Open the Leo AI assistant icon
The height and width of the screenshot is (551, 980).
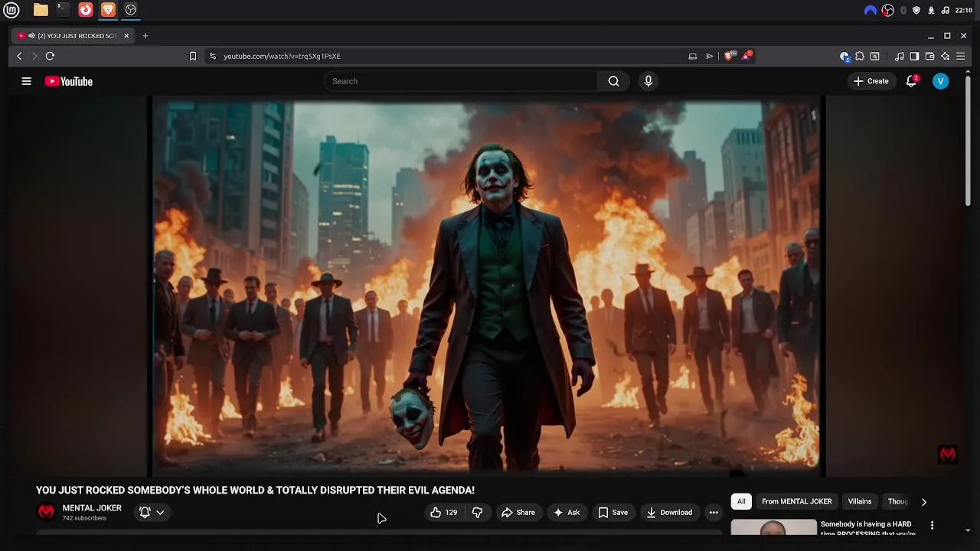click(945, 56)
